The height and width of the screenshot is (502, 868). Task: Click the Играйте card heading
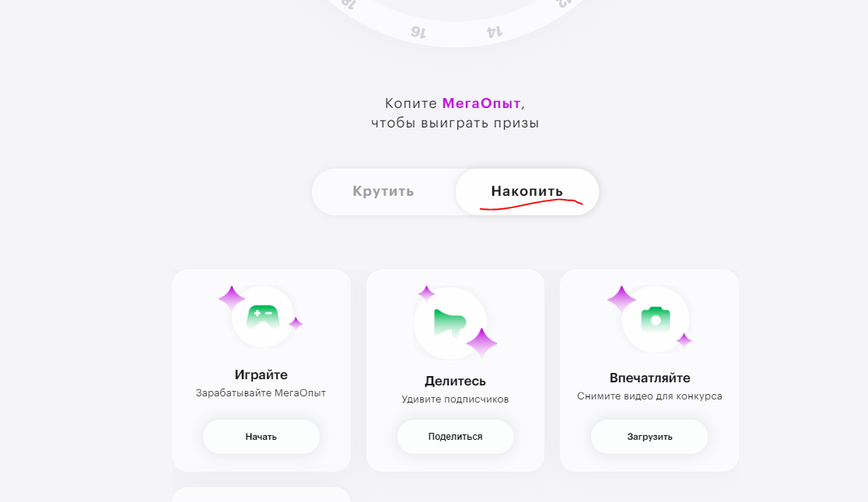[x=261, y=375]
